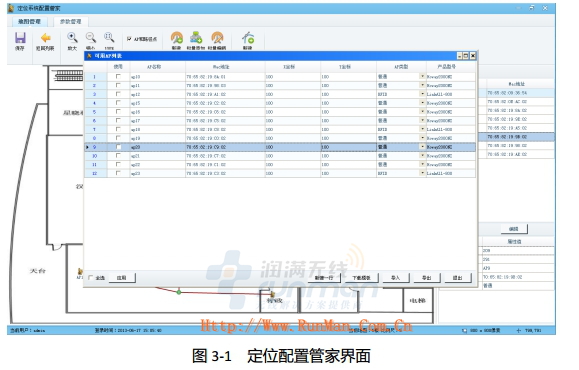Click the purple floppy disk save icon

click(x=20, y=38)
